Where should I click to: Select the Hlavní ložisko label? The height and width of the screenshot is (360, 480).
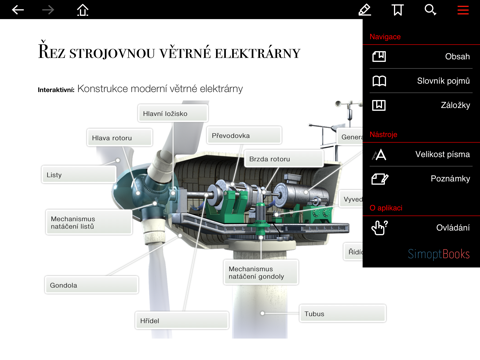(173, 114)
